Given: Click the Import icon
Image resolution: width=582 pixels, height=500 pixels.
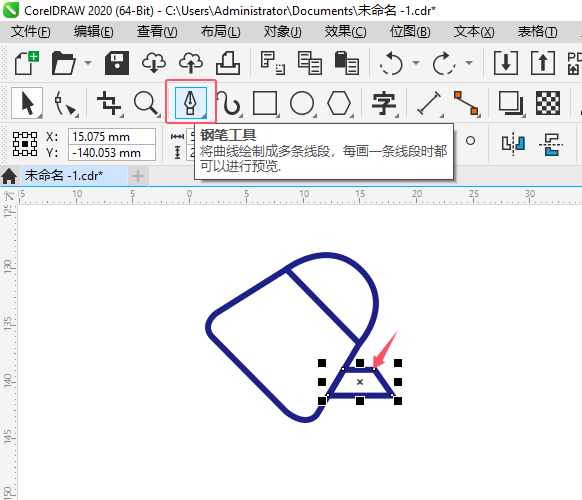Looking at the screenshot, I should click(x=506, y=63).
